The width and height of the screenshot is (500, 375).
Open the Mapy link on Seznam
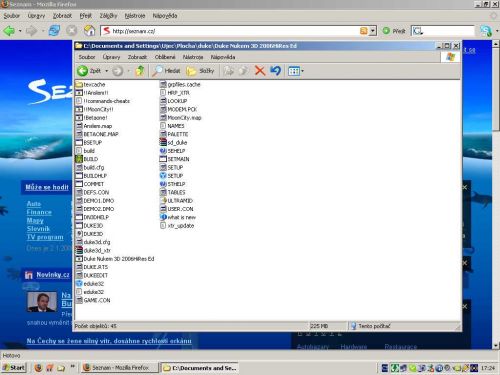point(35,220)
